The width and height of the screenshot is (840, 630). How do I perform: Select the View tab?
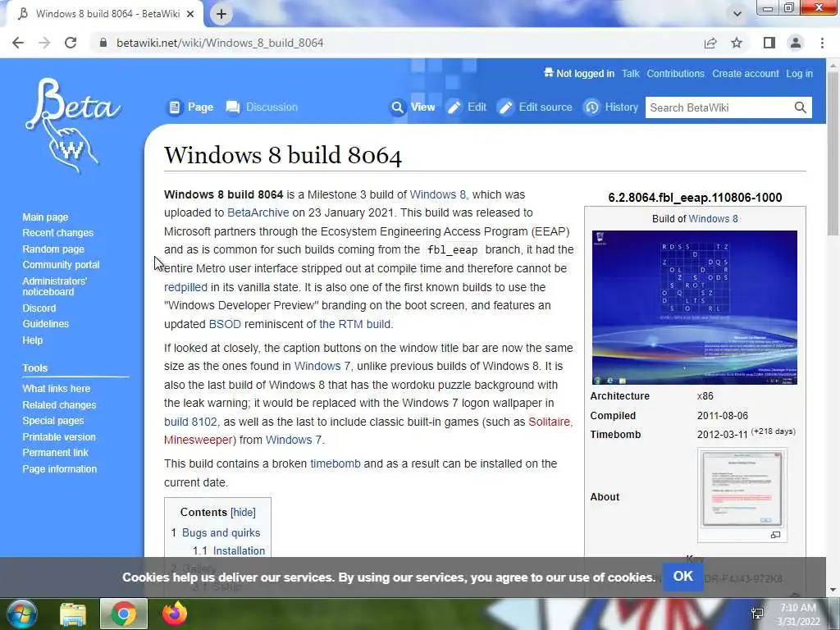pos(413,107)
